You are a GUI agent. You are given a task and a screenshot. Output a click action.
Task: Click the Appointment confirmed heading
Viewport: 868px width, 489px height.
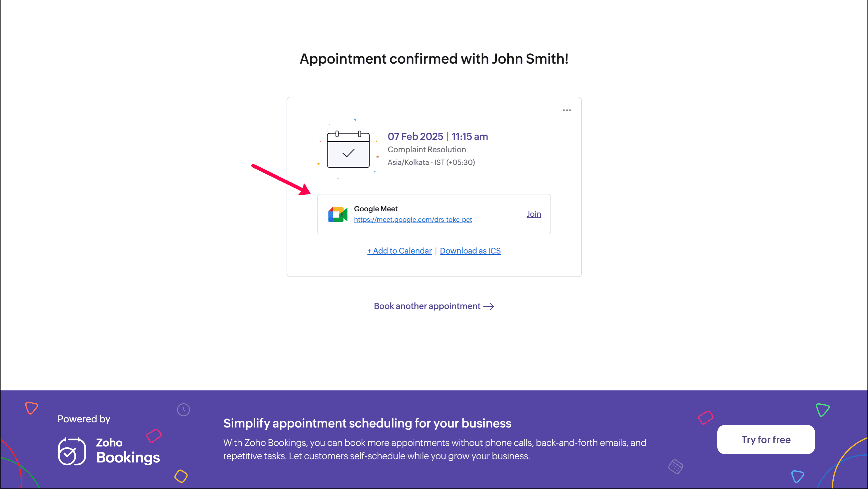pos(434,59)
